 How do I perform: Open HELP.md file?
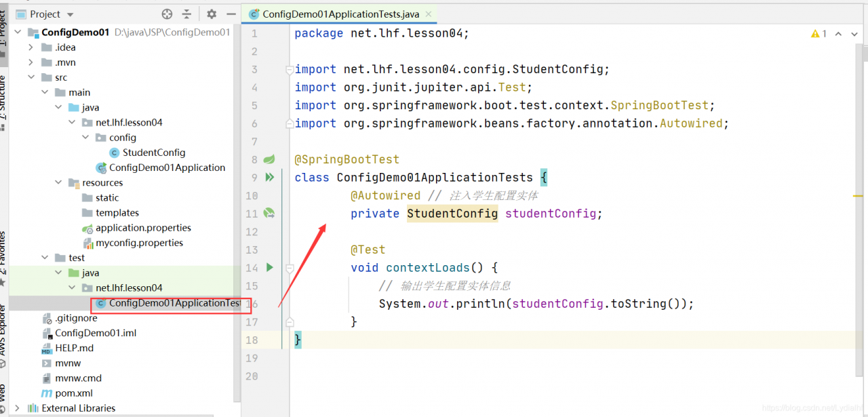tap(68, 348)
